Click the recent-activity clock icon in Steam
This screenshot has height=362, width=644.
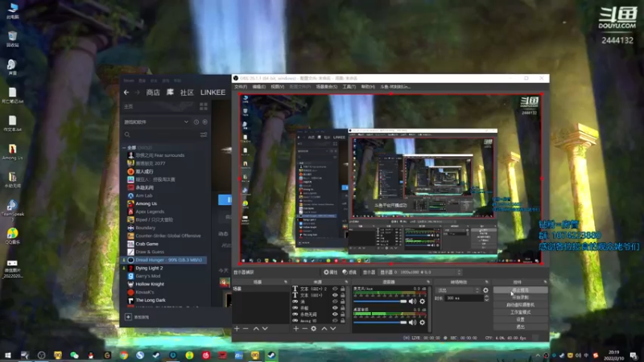point(196,122)
